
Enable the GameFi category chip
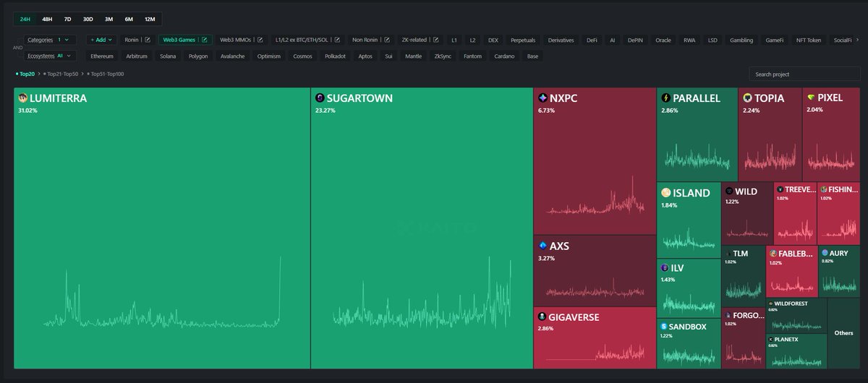click(774, 40)
